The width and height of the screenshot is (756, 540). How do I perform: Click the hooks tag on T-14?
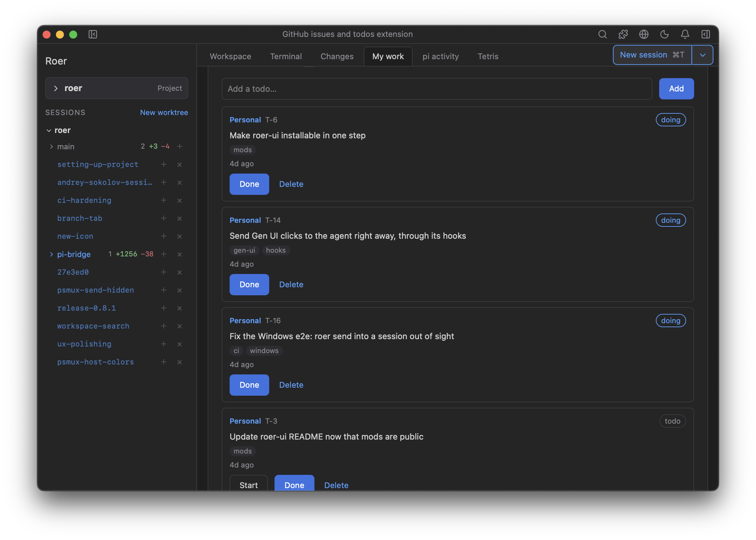[276, 250]
